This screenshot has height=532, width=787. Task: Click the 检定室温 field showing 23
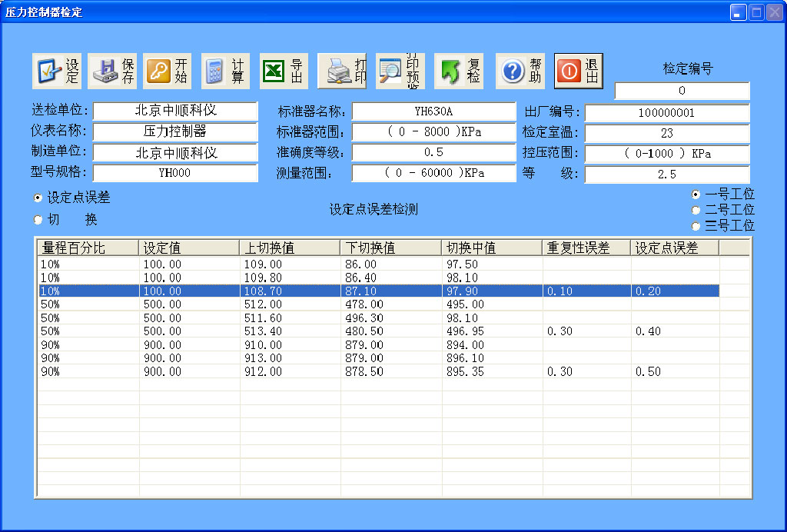667,134
